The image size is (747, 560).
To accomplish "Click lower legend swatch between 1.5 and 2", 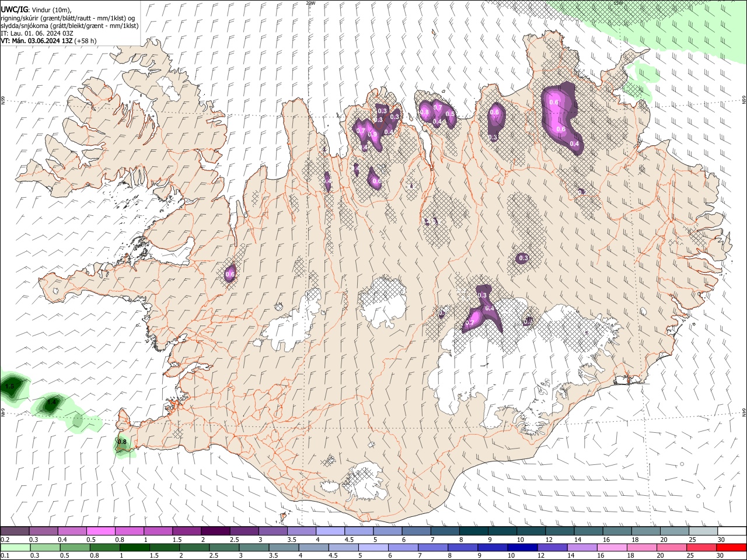I will pos(165,547).
